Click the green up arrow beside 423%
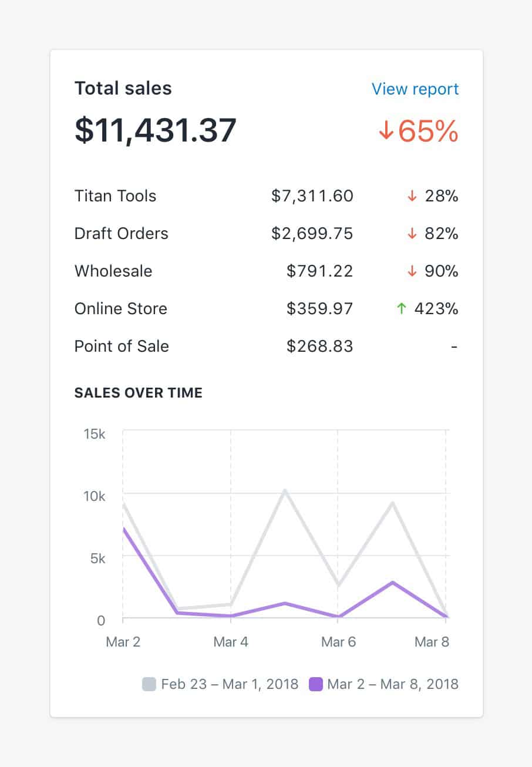 coord(402,309)
